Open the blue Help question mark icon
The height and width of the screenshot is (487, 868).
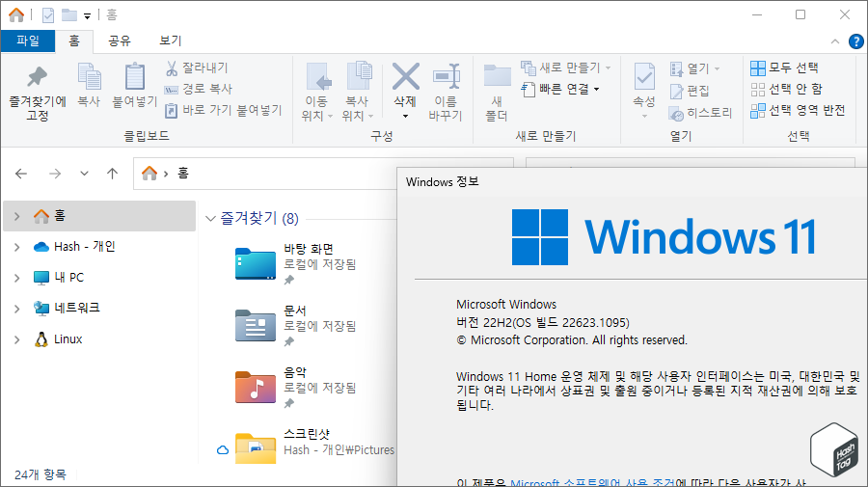click(x=855, y=41)
